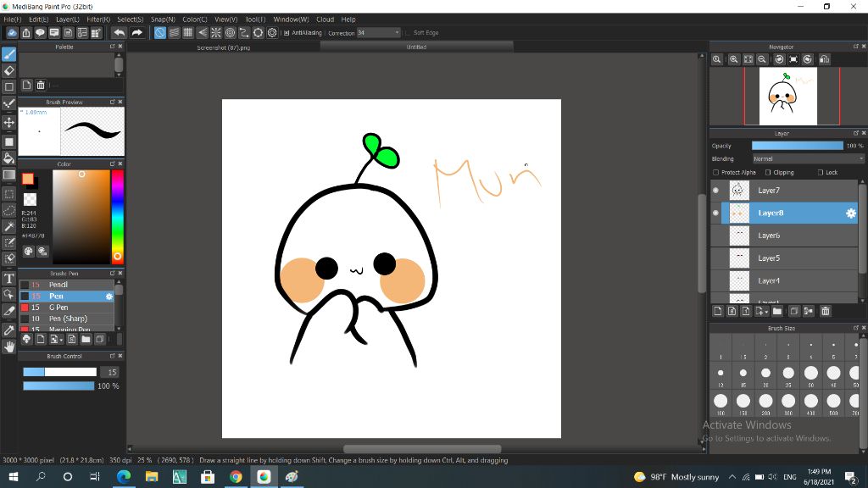Open snap settings gear in toolbar
Image resolution: width=868 pixels, height=488 pixels.
[x=272, y=33]
